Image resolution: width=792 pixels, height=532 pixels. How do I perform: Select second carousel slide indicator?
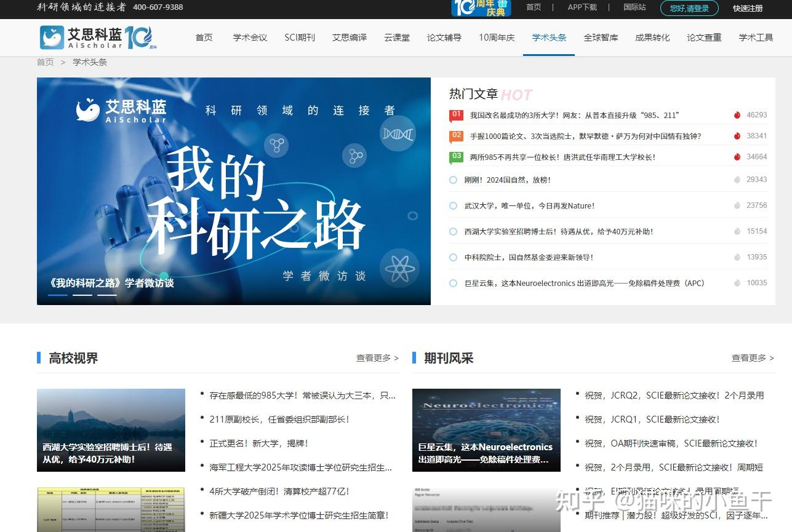point(82,295)
